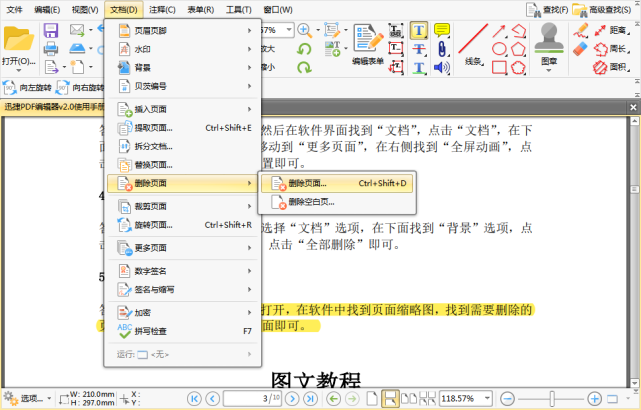Select the Area measuring tool
Image resolution: width=641 pixels, height=410 pixels.
611,67
